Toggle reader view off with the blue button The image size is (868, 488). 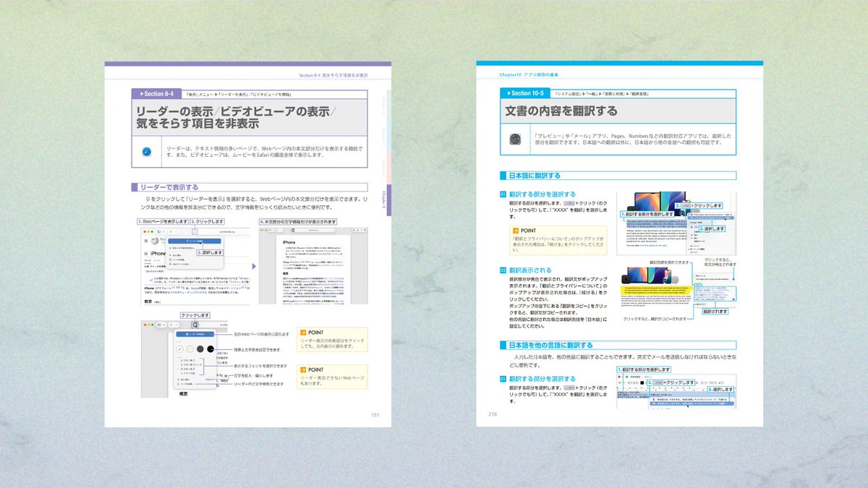(x=195, y=334)
